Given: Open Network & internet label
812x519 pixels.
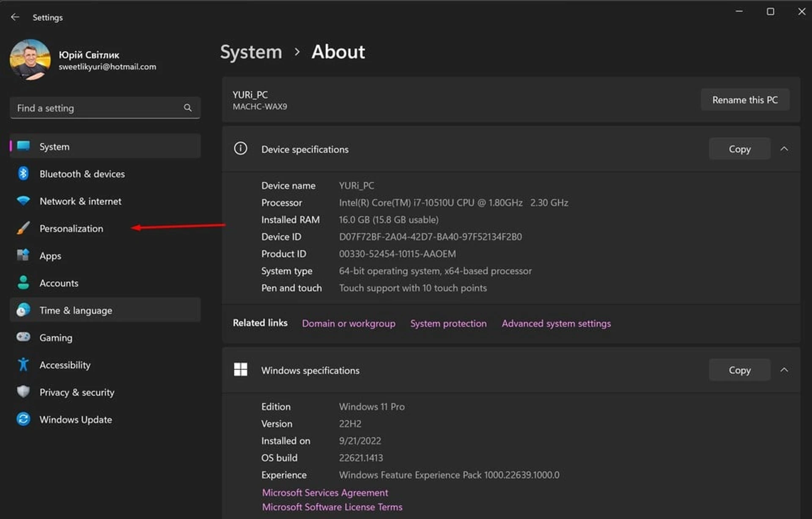Looking at the screenshot, I should [80, 201].
